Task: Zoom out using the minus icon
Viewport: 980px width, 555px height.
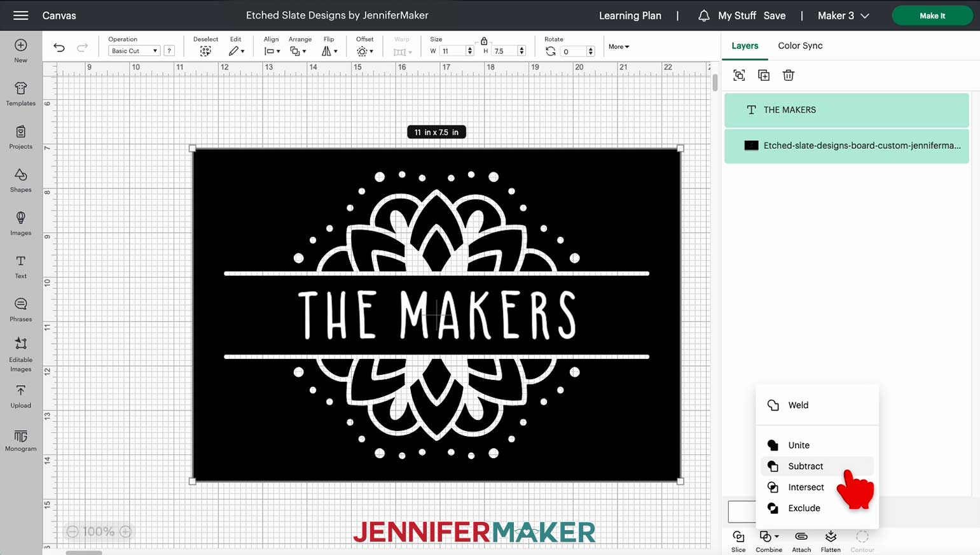Action: tap(72, 531)
